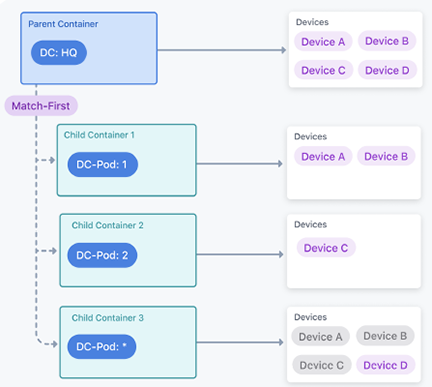Screen dimensions: 432x387
Task: Click greyed-out Device B in bottom panel
Action: [385, 336]
